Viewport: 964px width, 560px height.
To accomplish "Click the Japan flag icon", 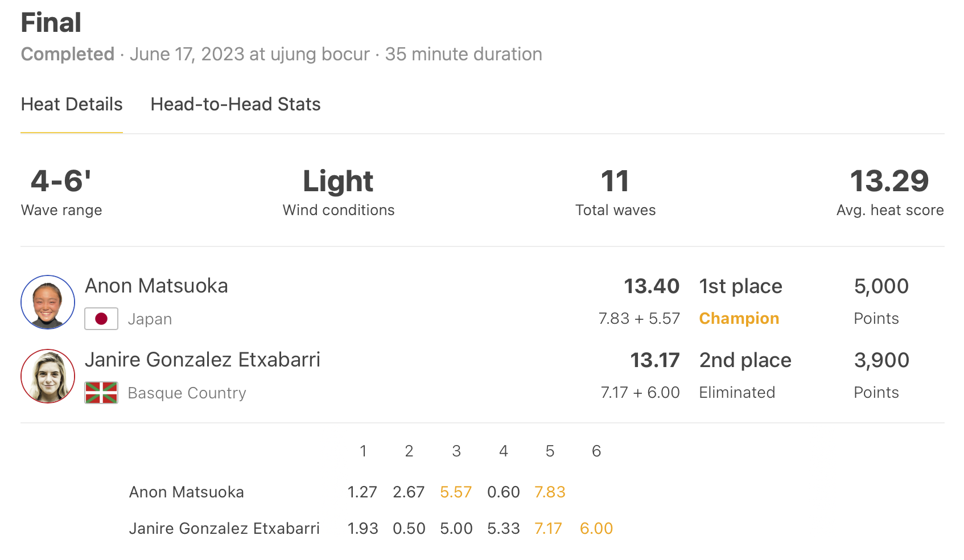I will [101, 319].
